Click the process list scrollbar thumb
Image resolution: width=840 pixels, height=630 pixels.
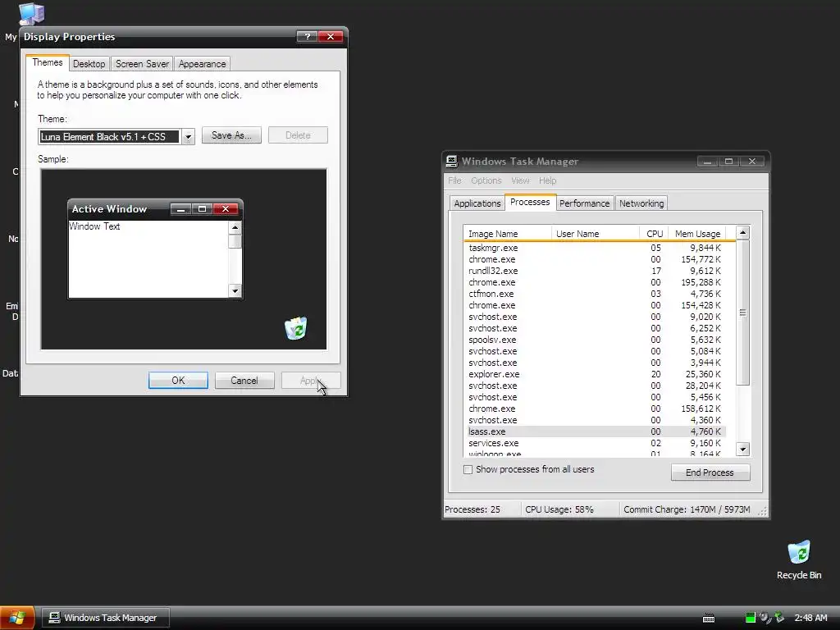click(742, 313)
